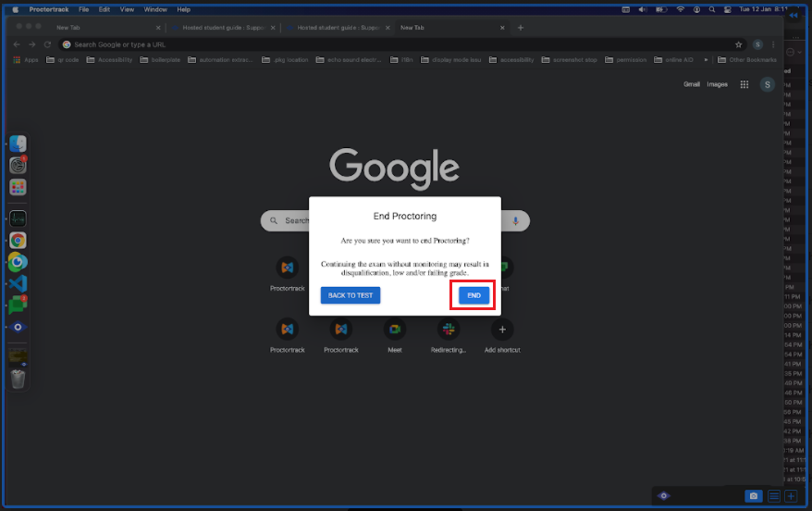Click the Proctortrack camera button in the bottom toolbar
This screenshot has height=511, width=812.
(x=754, y=496)
